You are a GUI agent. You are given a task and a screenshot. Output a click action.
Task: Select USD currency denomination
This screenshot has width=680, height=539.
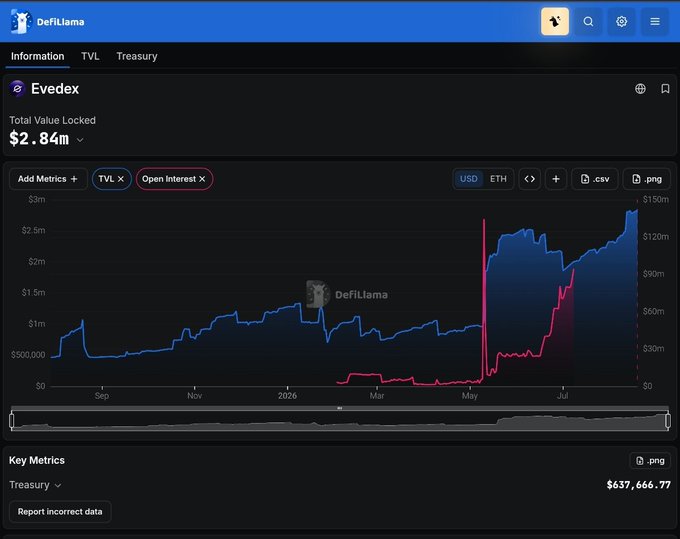click(x=468, y=179)
